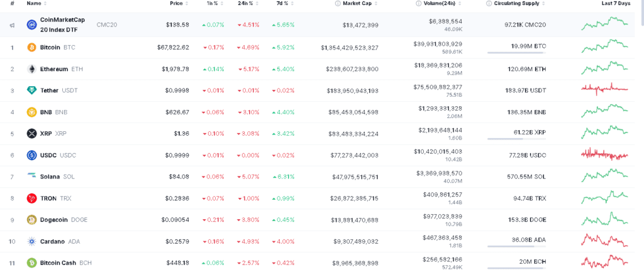This screenshot has height=272, width=644.
Task: Click Tether volume $75,509,882,377
Action: tap(438, 87)
